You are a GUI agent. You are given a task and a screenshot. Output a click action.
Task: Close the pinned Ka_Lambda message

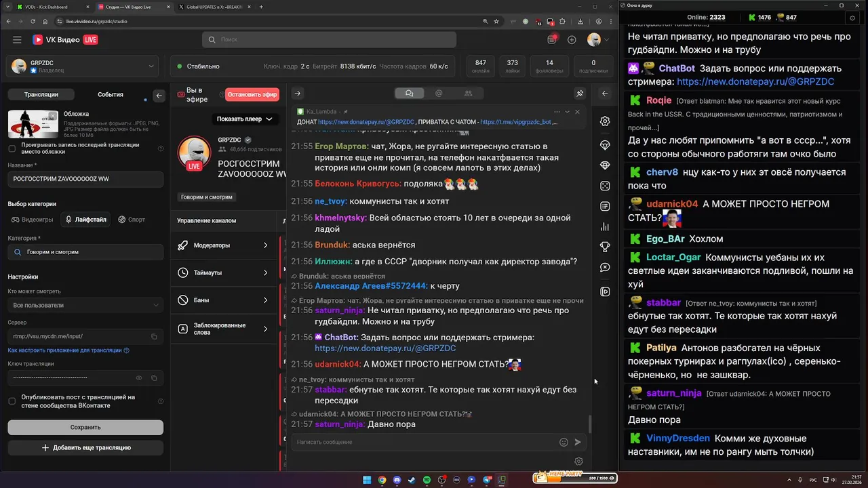tap(577, 112)
